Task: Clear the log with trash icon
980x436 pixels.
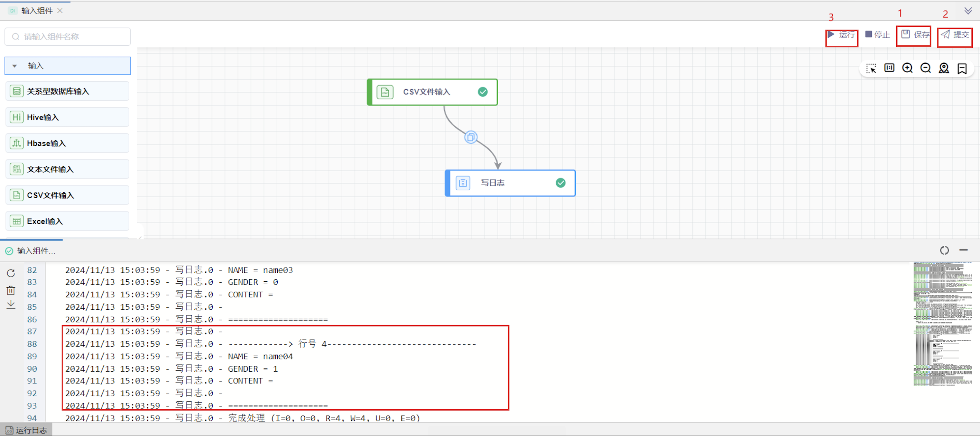Action: point(11,291)
